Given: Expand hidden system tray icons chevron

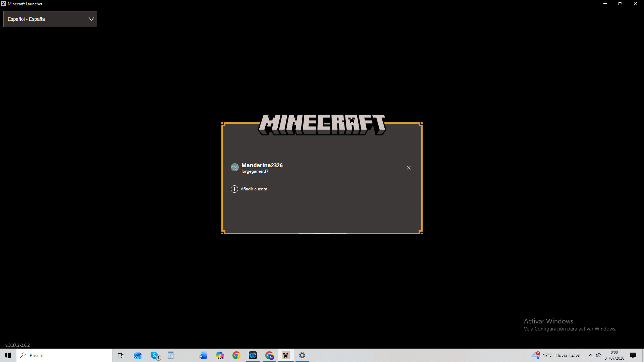Looking at the screenshot, I should point(591,355).
